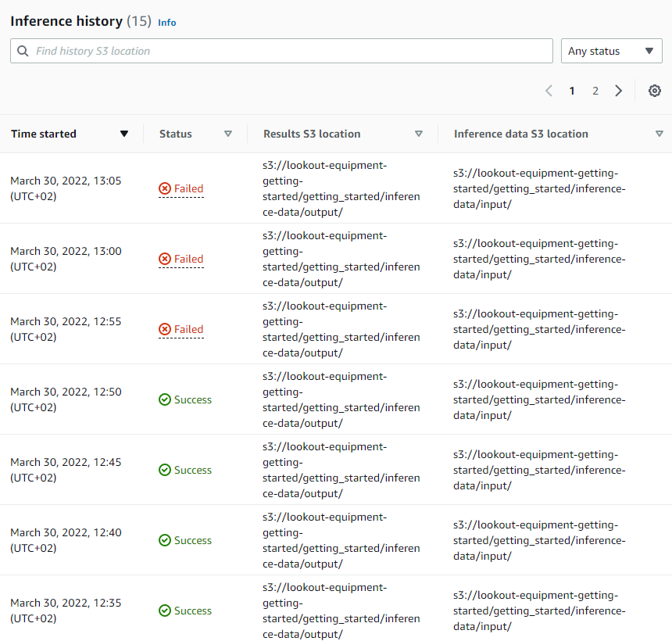Click the search magnifier icon
Viewport: 672px width, 641px height.
click(x=23, y=51)
